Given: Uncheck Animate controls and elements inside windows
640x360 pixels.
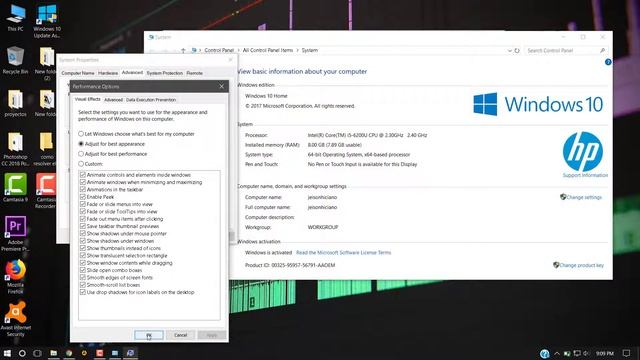Looking at the screenshot, I should (x=83, y=175).
